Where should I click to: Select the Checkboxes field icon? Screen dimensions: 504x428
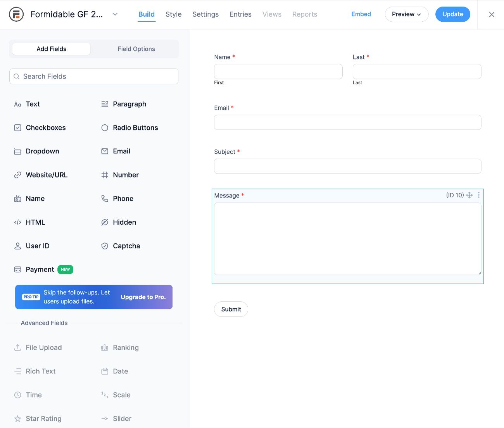pyautogui.click(x=18, y=127)
